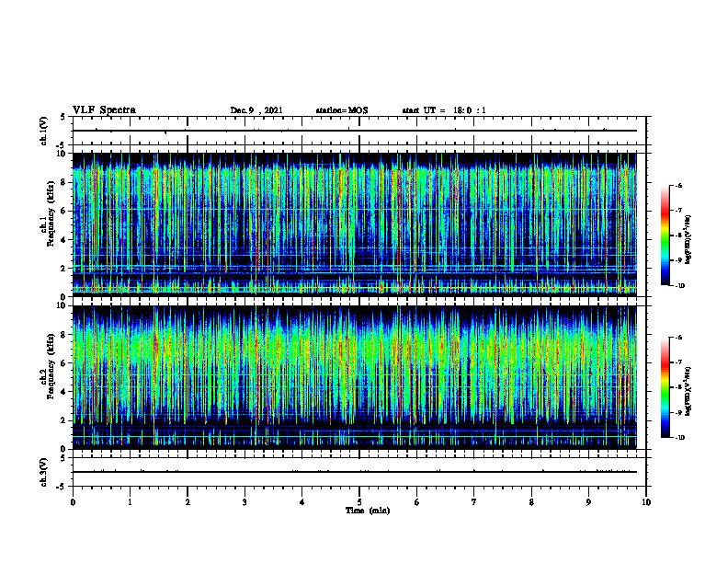Click the ch.1 voltage waveform trace

coord(354,131)
